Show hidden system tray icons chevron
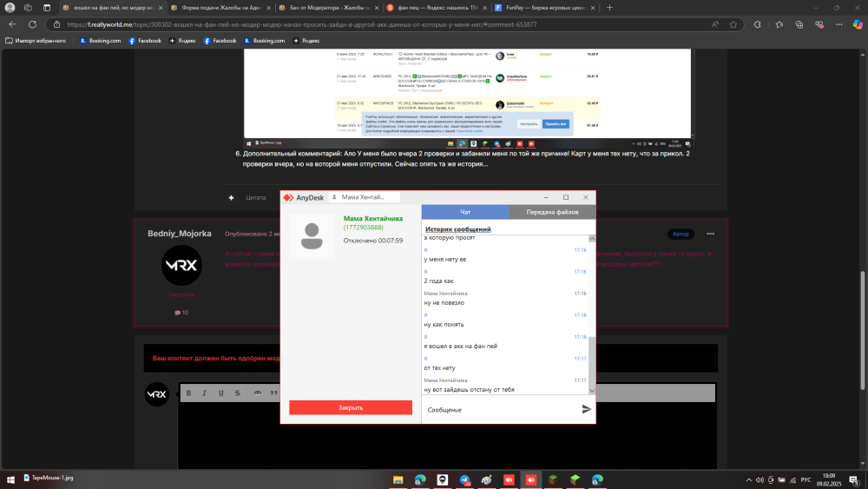This screenshot has width=868, height=489. coord(749,479)
